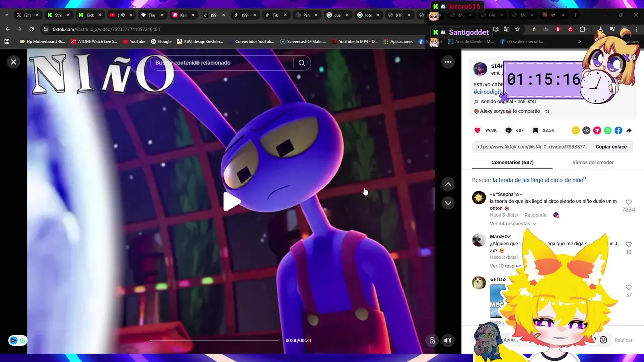Switch to the 'cuar' Google browser tab
The image size is (644, 362).
338,15
